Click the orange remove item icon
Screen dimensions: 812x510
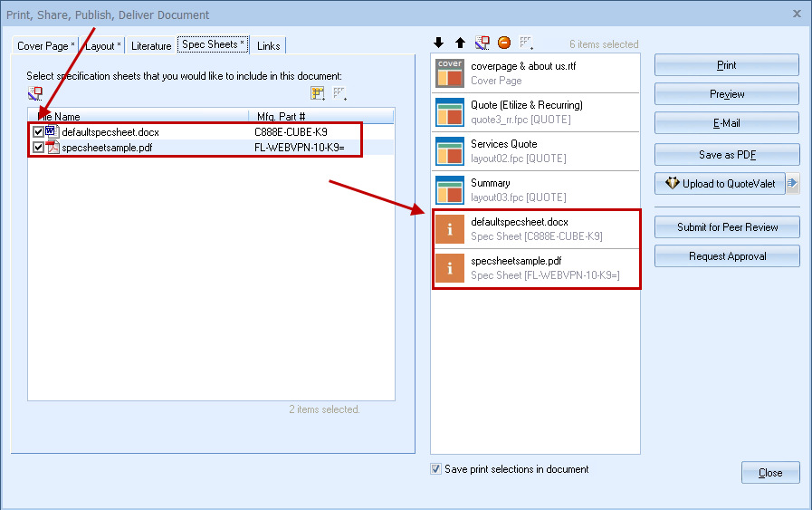pos(504,43)
